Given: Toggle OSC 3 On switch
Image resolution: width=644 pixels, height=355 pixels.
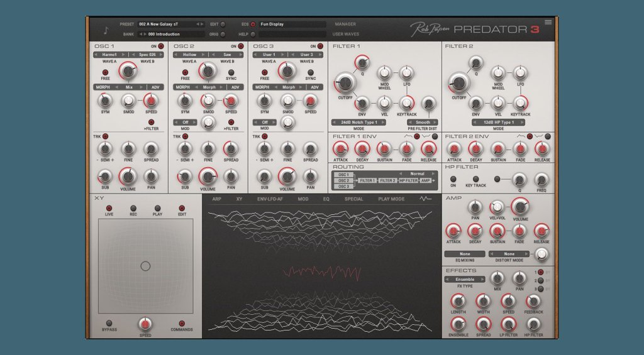Looking at the screenshot, I should (320, 46).
